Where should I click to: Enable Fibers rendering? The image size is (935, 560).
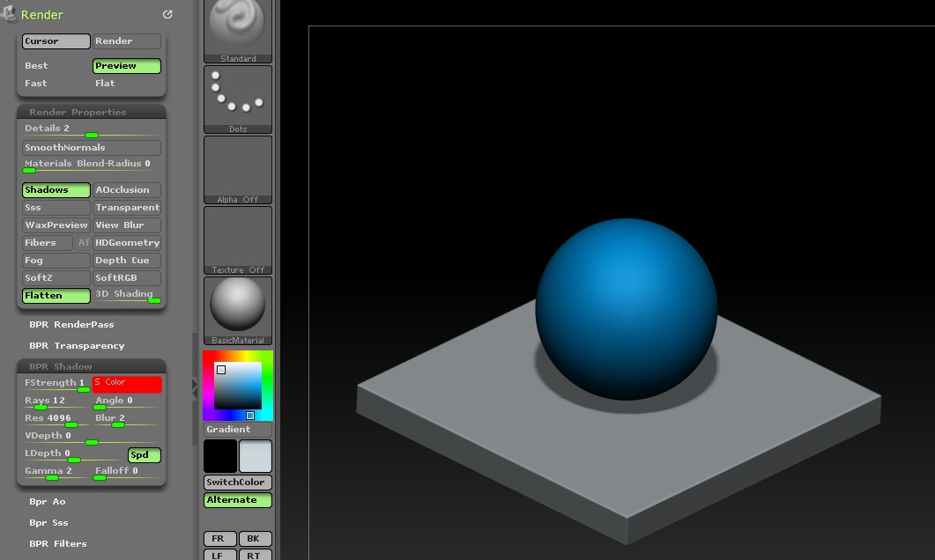(47, 242)
